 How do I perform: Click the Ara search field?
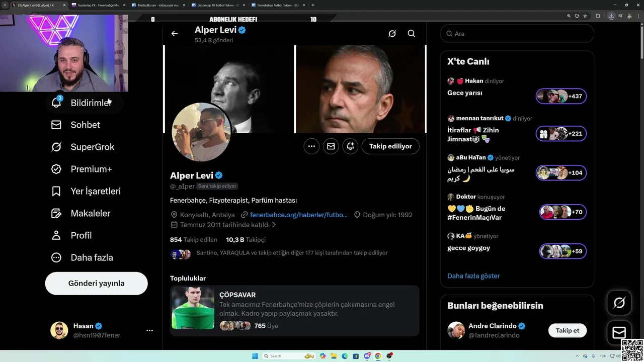pyautogui.click(x=517, y=34)
